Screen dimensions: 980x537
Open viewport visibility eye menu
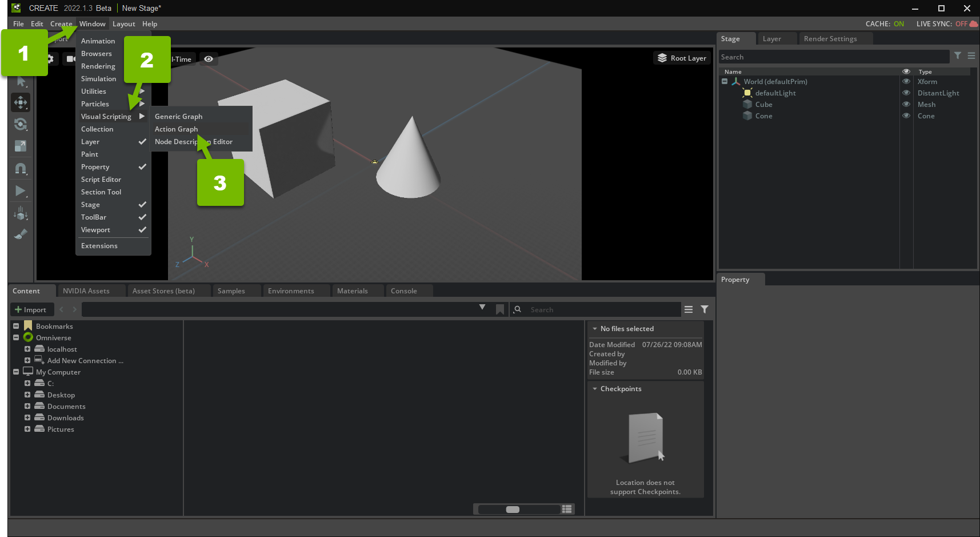coord(209,59)
